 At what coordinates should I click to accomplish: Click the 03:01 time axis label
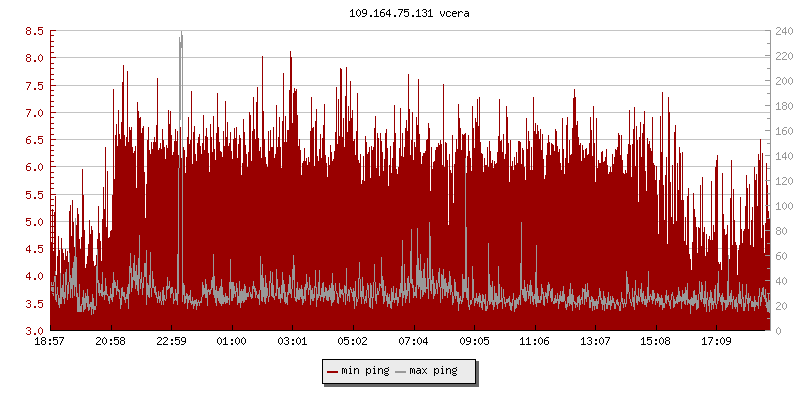click(x=292, y=342)
